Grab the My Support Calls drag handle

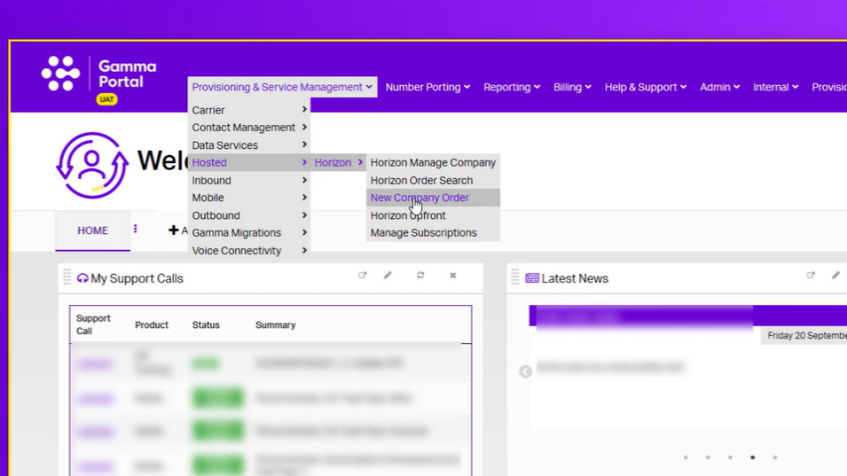pyautogui.click(x=67, y=277)
